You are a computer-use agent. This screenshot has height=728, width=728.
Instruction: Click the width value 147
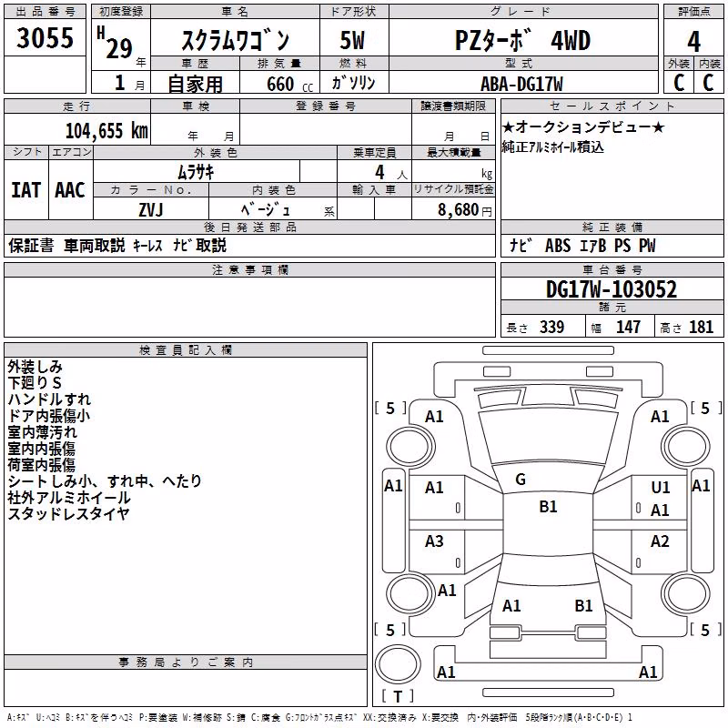click(x=628, y=327)
